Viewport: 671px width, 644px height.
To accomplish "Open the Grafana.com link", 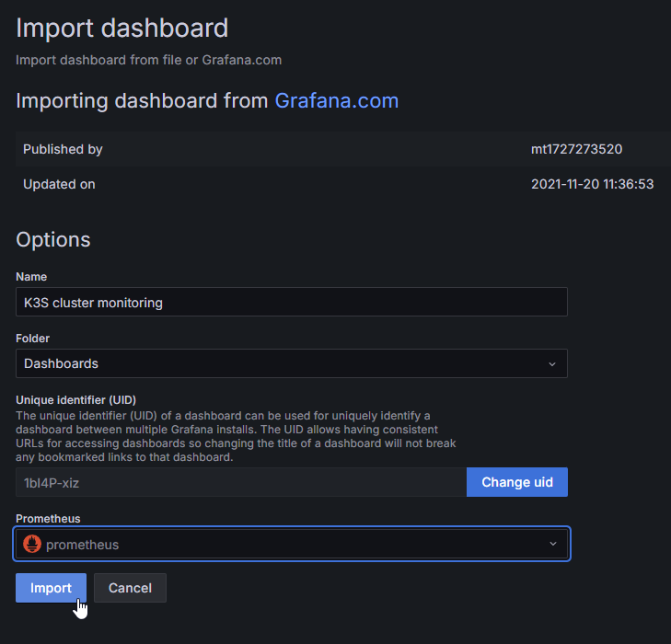I will pos(336,100).
